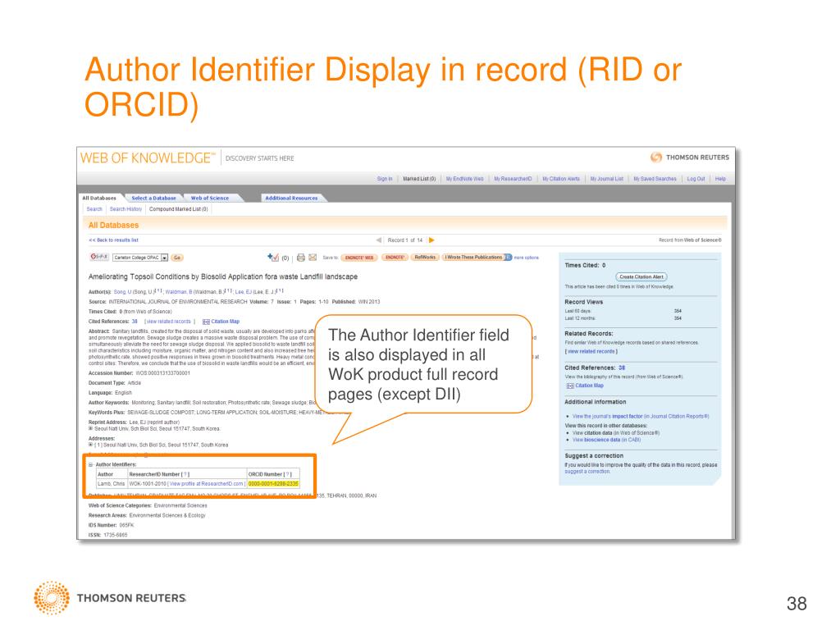Open My Journal List link
The image size is (840, 630).
pyautogui.click(x=606, y=179)
